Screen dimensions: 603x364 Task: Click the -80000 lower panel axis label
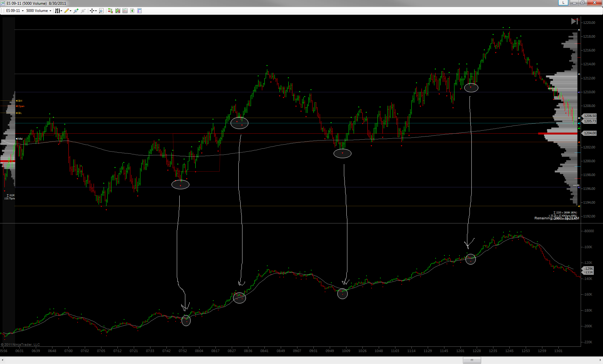click(x=589, y=231)
